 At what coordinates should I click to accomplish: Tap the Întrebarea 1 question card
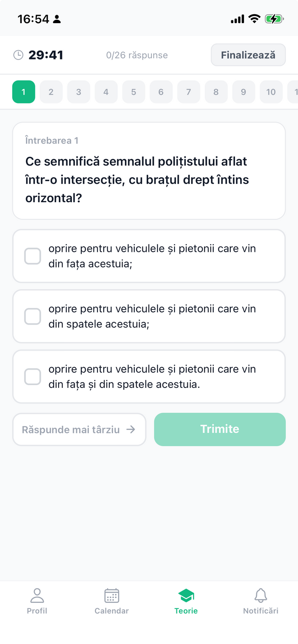(149, 170)
